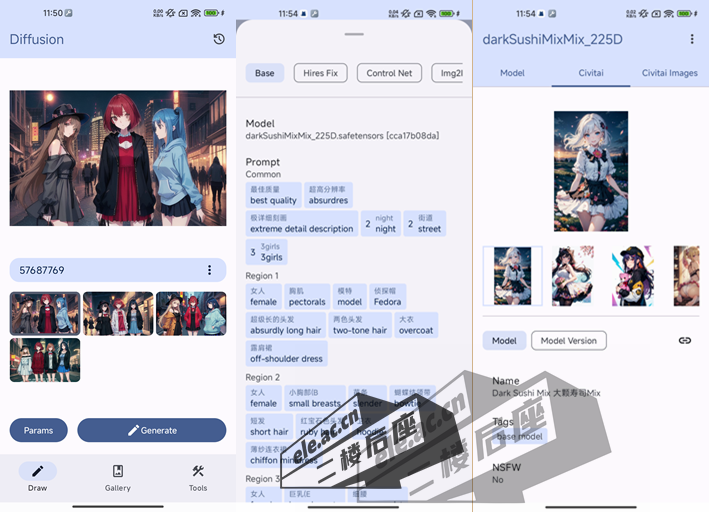
Task: Open the generation history clock icon
Action: pos(219,39)
